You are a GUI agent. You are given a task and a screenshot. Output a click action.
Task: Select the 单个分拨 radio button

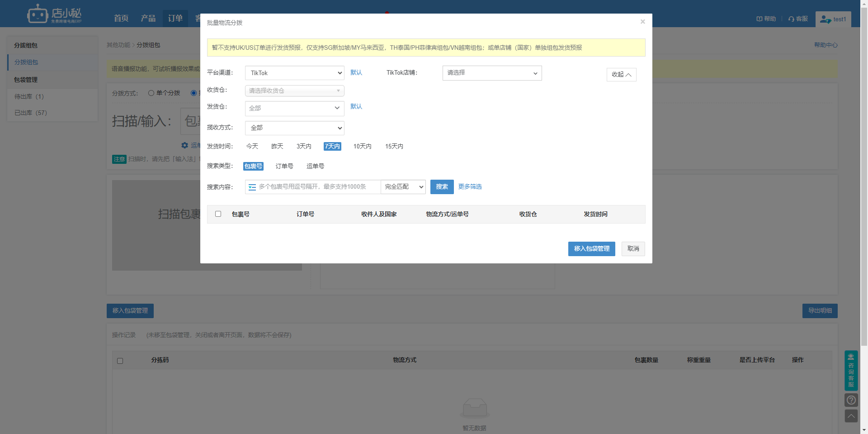tap(151, 93)
